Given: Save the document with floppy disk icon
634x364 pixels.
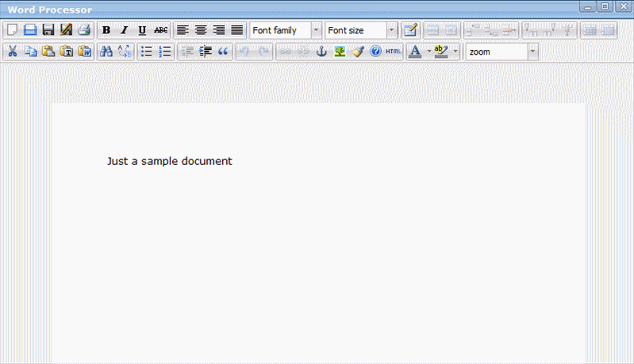Looking at the screenshot, I should click(48, 30).
